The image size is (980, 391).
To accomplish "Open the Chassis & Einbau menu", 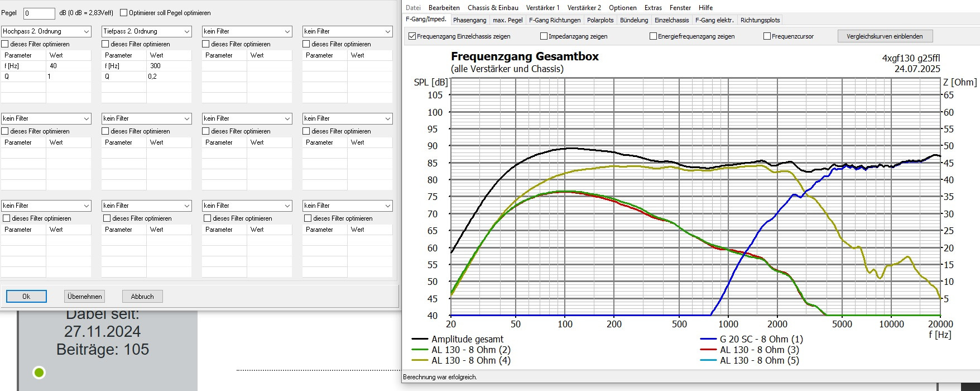I will tap(492, 8).
